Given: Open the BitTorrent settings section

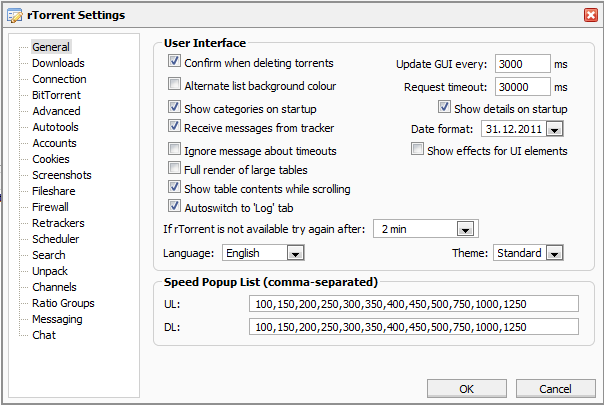Looking at the screenshot, I should point(56,95).
